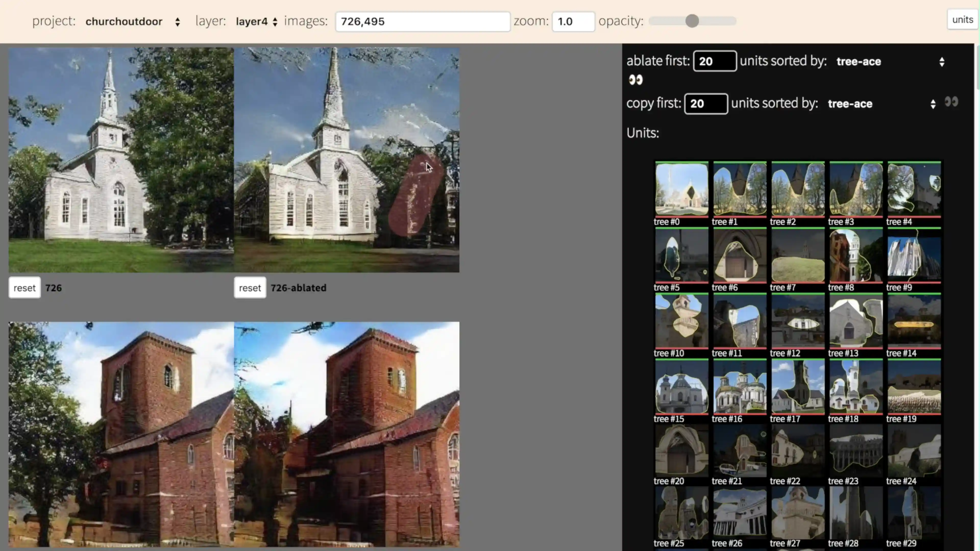Image resolution: width=980 pixels, height=551 pixels.
Task: Click the images input field
Action: pyautogui.click(x=422, y=22)
